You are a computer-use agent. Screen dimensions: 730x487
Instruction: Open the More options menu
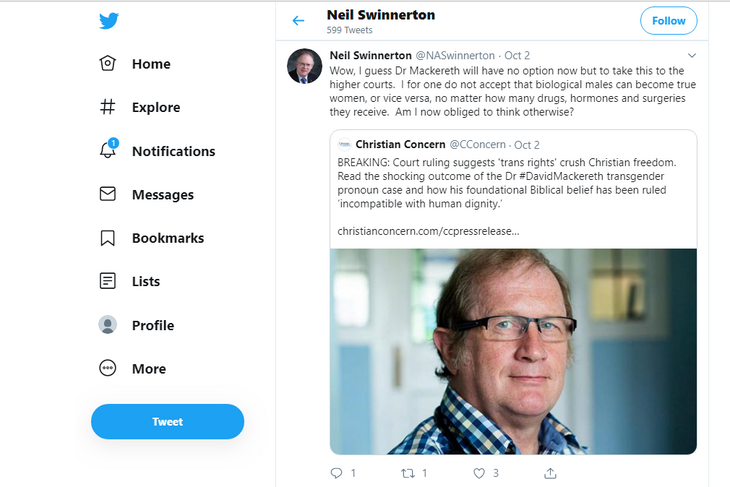pos(108,368)
